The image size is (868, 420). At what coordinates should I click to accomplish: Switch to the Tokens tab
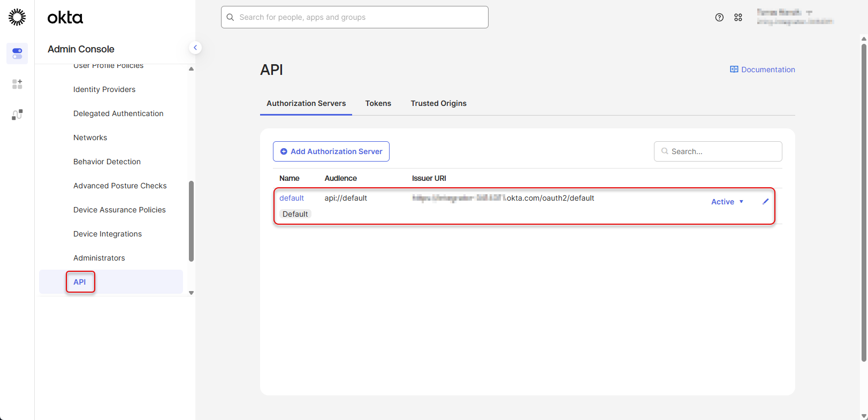[378, 103]
